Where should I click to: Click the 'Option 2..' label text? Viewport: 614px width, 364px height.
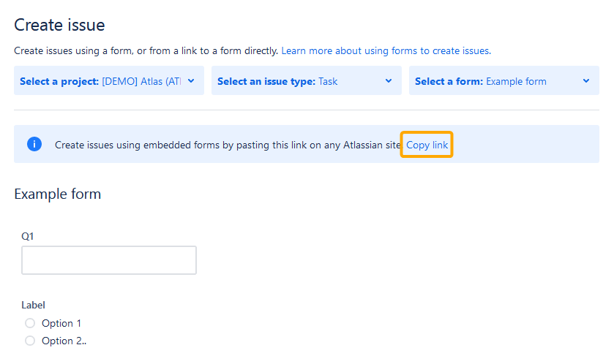pyautogui.click(x=64, y=341)
